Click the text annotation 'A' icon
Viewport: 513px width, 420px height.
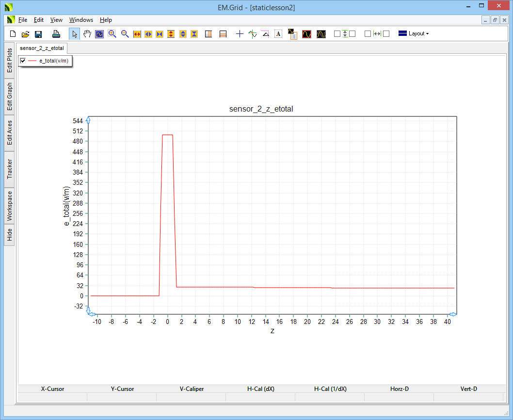[278, 34]
